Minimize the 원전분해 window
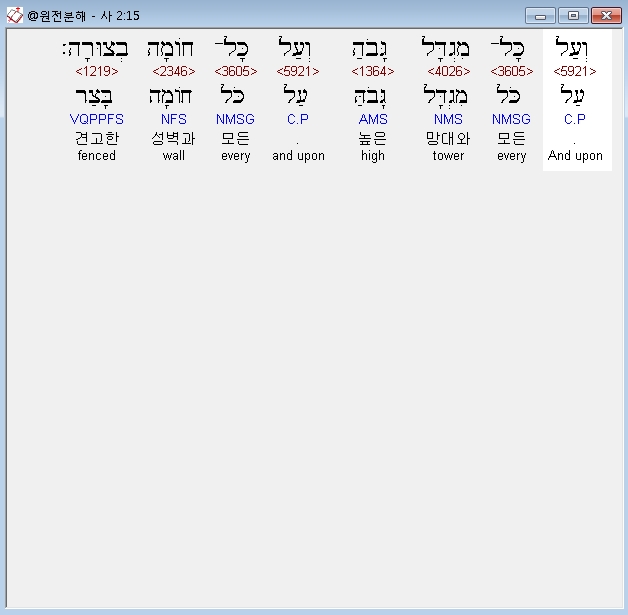Image resolution: width=628 pixels, height=615 pixels. (540, 16)
